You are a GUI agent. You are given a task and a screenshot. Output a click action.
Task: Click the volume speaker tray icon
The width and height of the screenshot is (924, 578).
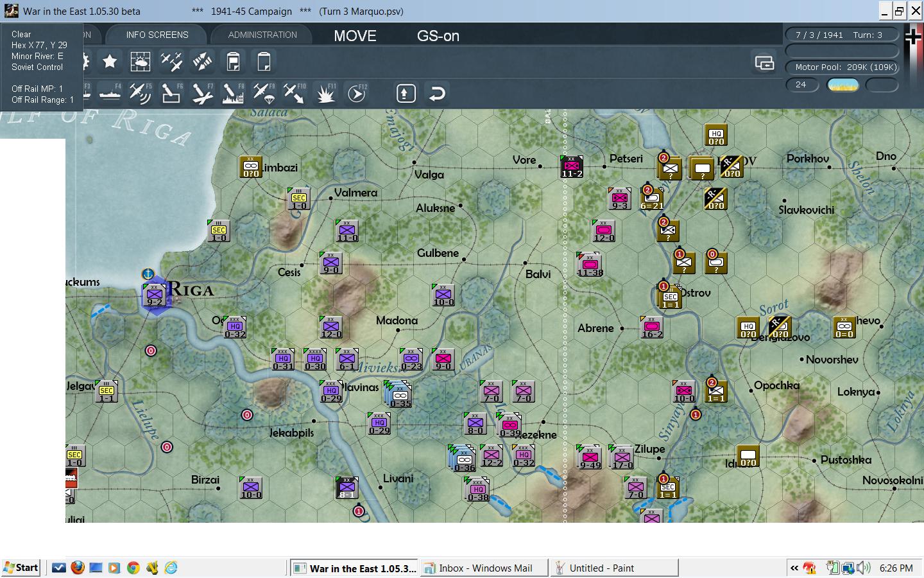[864, 568]
